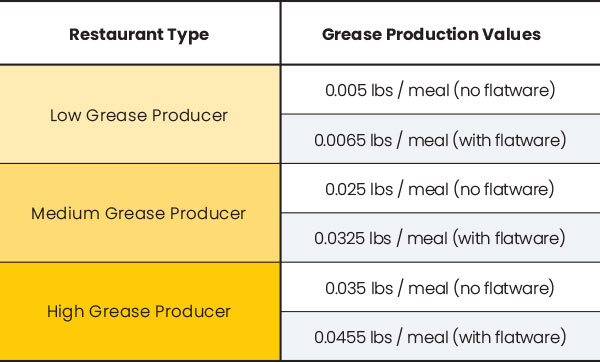
Task: Select the High Grease Producer cell
Action: click(140, 311)
